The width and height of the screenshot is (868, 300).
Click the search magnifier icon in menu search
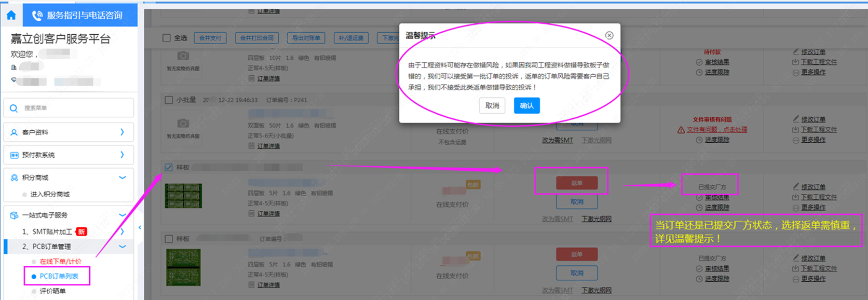pyautogui.click(x=14, y=108)
